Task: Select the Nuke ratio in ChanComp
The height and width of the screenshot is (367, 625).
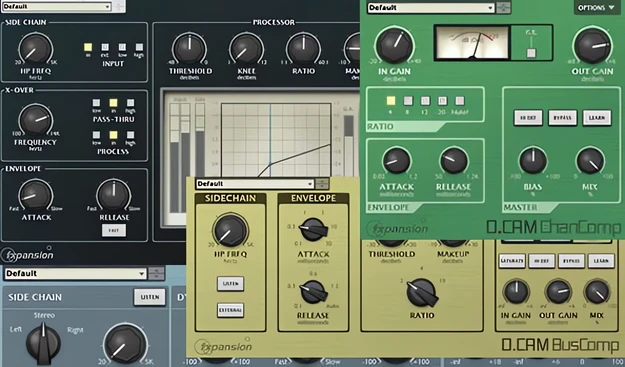Action: point(460,100)
